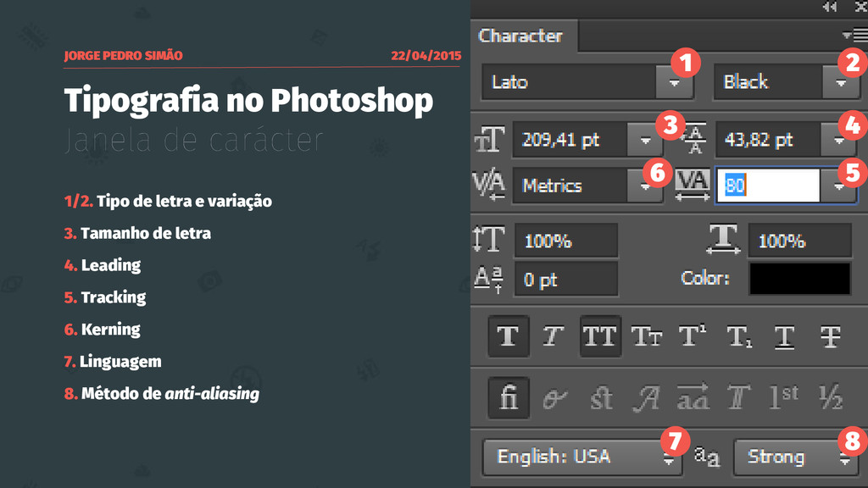The image size is (868, 488).
Task: Click the baseline shift 0 pt field
Action: pos(565,280)
